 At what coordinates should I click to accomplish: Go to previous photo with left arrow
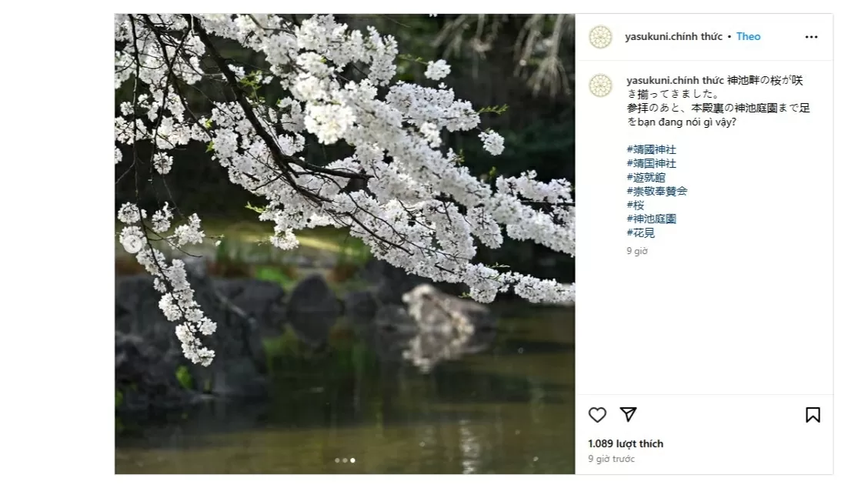(x=133, y=243)
